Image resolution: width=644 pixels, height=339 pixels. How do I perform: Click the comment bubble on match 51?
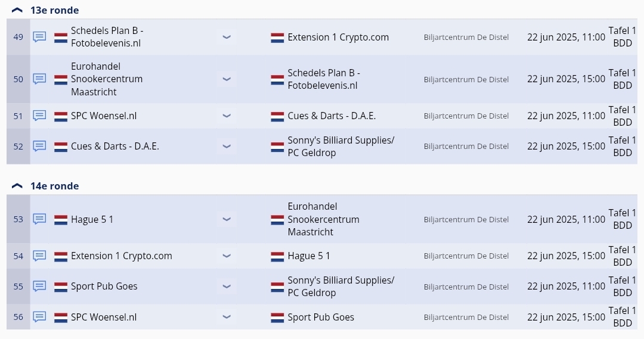pyautogui.click(x=39, y=116)
